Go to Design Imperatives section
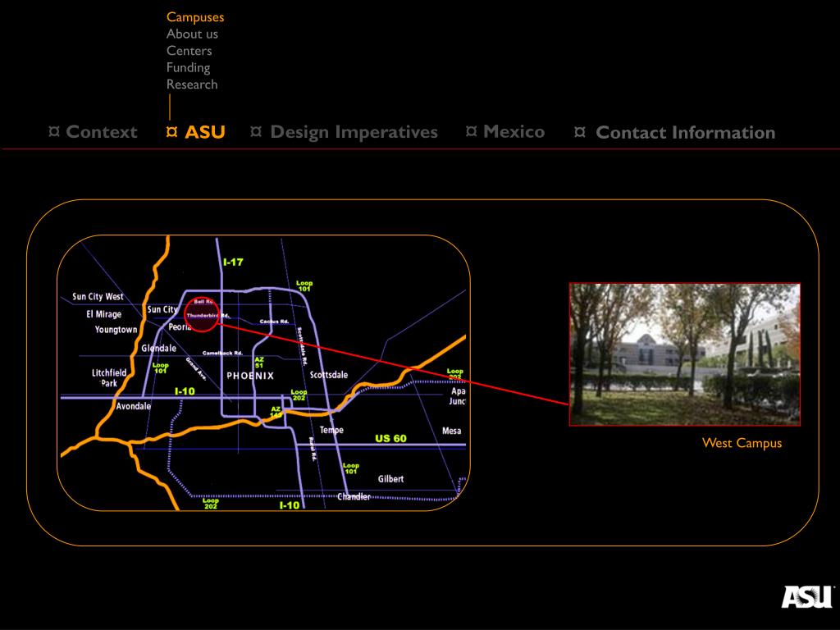840x630 pixels. [x=354, y=132]
